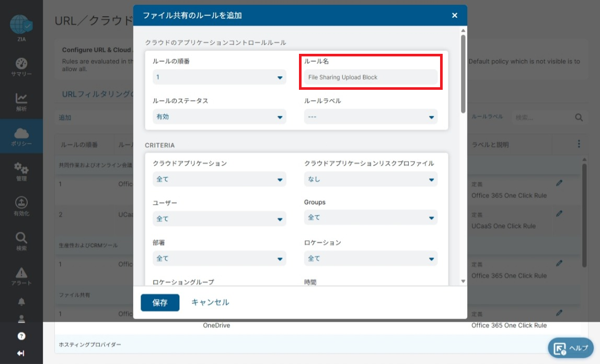Viewport: 600px width, 364px height.
Task: Expand the ルールの順番 dropdown
Action: (219, 77)
